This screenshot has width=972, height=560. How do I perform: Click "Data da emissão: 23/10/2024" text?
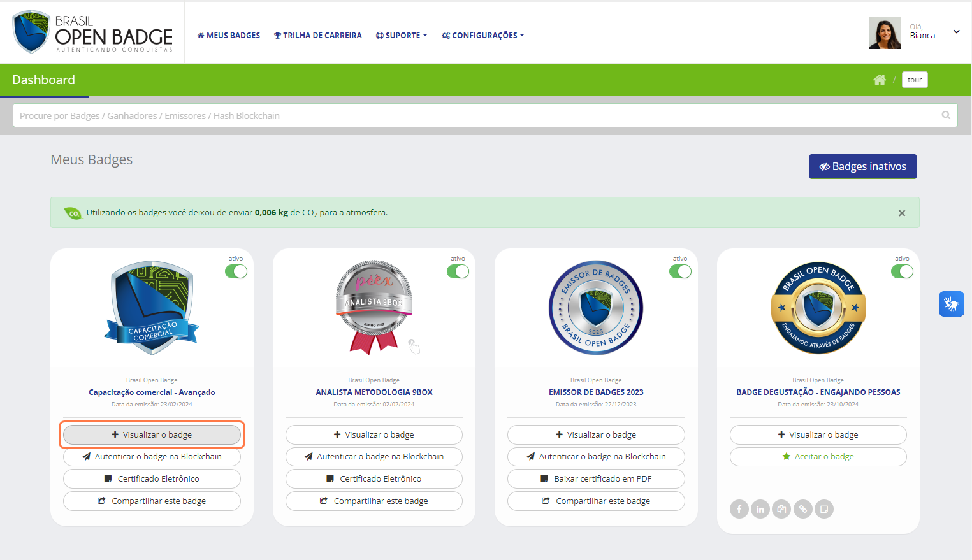[x=818, y=405]
